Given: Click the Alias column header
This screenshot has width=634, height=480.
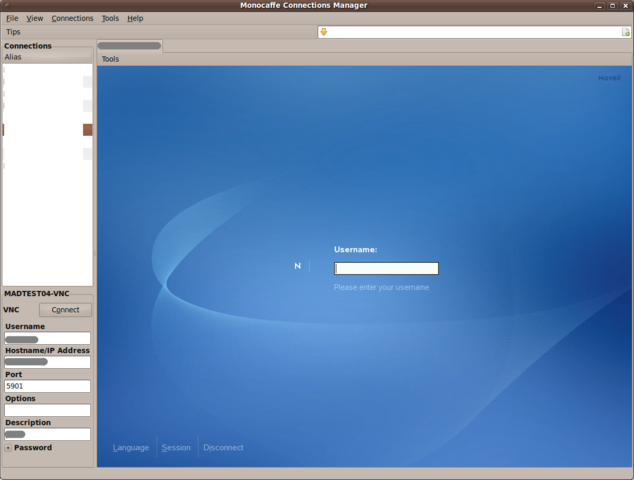Looking at the screenshot, I should tap(47, 57).
